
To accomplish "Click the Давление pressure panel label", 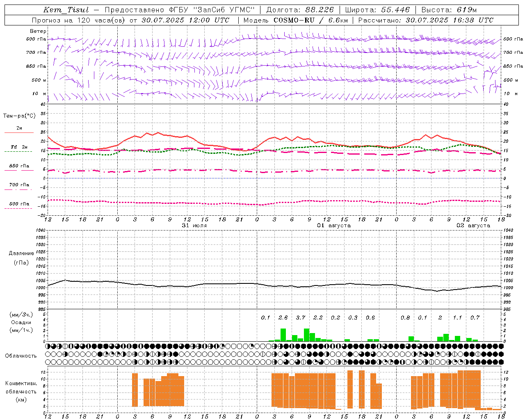I will click(x=21, y=253).
